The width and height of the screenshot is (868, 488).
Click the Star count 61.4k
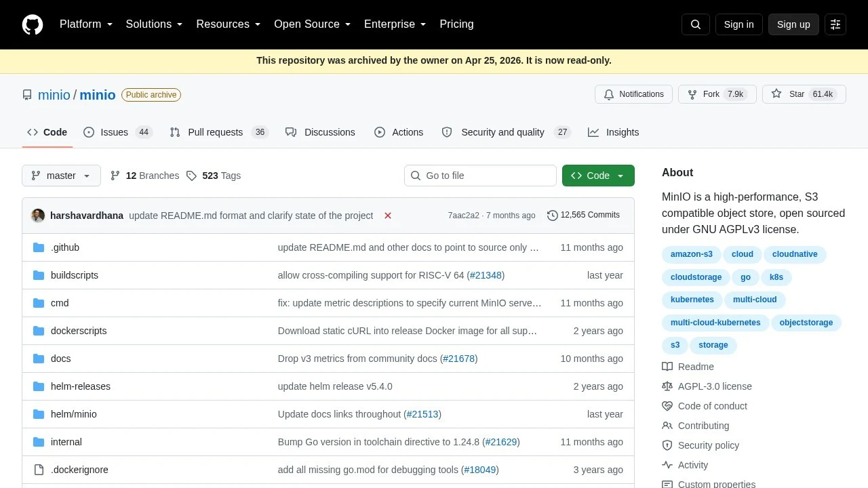pyautogui.click(x=823, y=94)
